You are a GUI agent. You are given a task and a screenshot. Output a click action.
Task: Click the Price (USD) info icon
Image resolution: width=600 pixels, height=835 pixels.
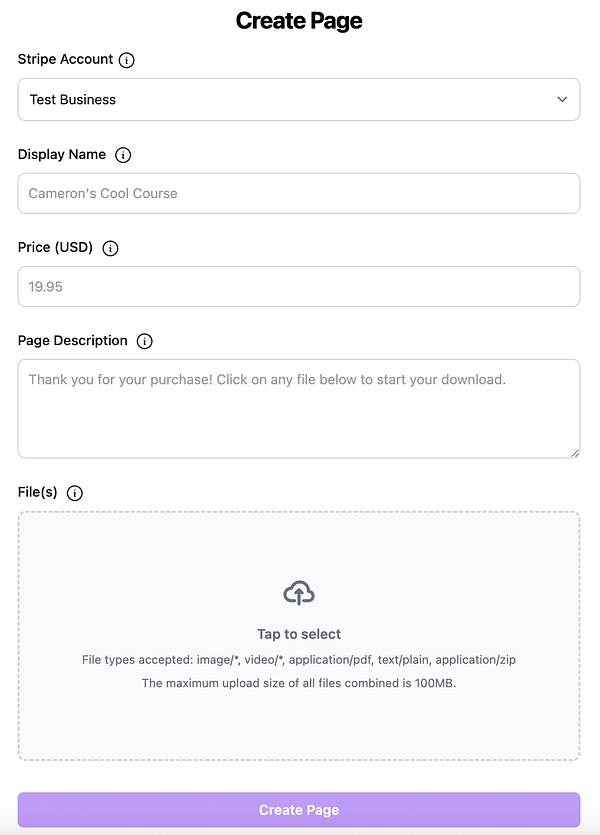(110, 248)
